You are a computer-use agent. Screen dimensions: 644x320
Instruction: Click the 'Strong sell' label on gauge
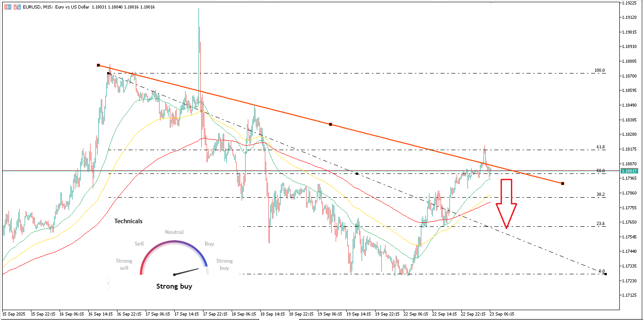click(124, 264)
